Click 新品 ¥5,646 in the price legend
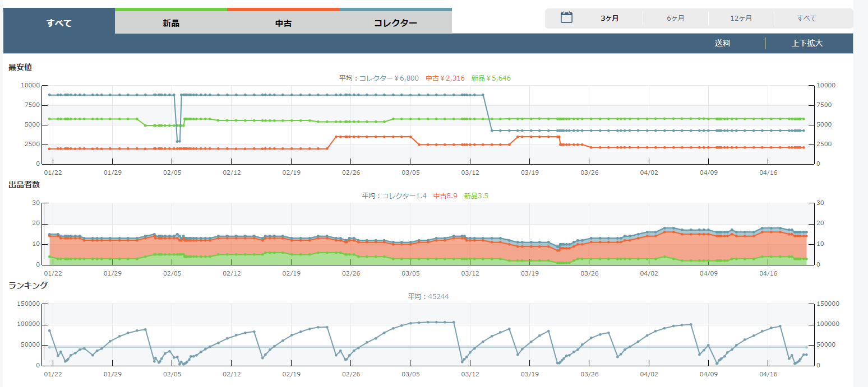The image size is (868, 387). click(x=491, y=78)
